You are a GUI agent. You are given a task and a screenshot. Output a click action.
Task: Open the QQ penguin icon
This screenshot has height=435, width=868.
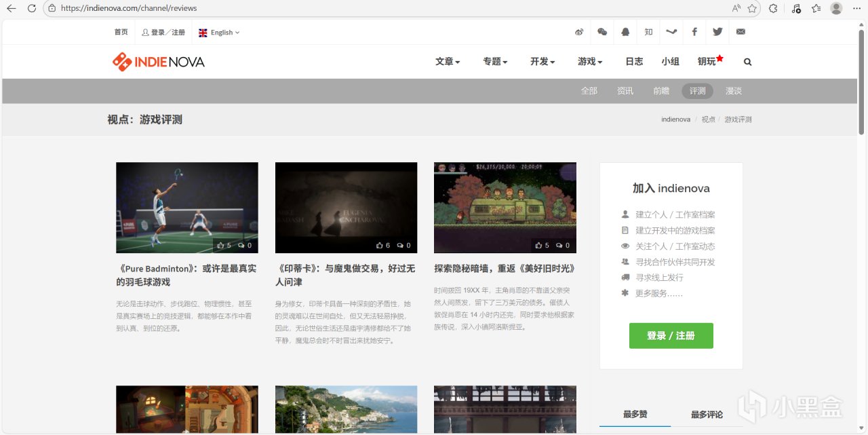click(x=625, y=32)
